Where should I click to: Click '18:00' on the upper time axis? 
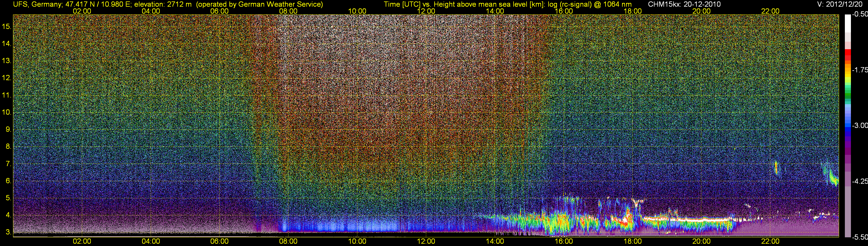pos(632,11)
